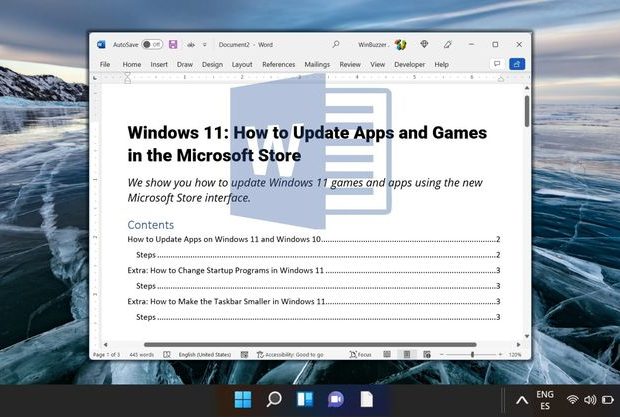Viewport: 620px width, 417px height.
Task: Click the diamond premium icon
Action: click(x=424, y=44)
